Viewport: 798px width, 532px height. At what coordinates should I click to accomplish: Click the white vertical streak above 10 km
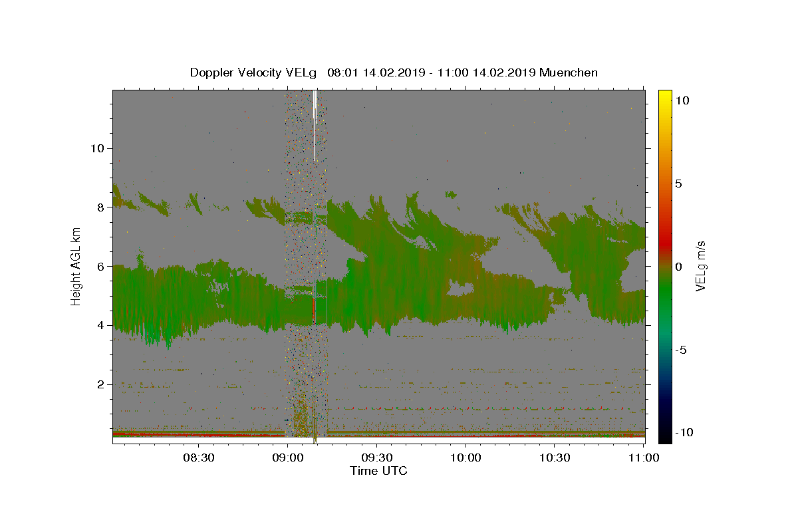click(314, 125)
